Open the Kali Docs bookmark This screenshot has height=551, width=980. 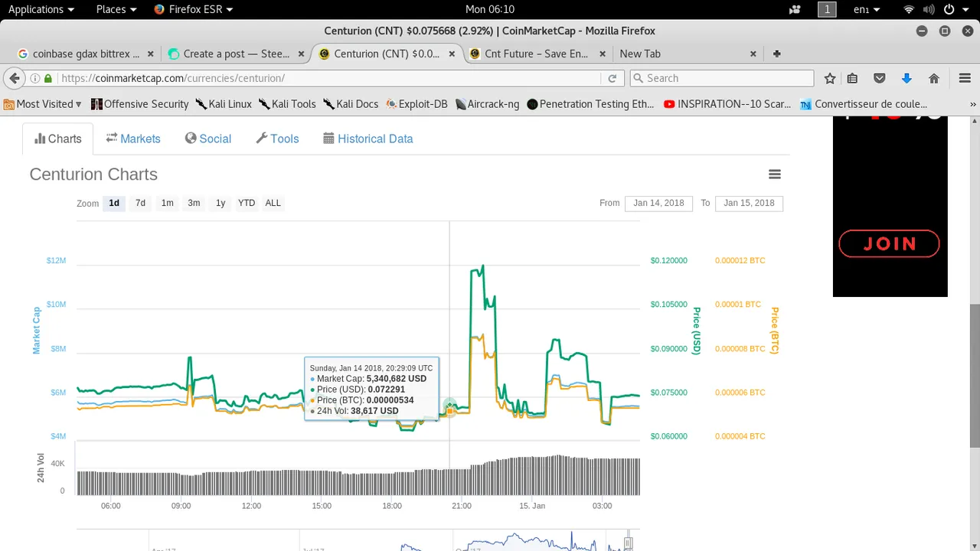click(351, 104)
